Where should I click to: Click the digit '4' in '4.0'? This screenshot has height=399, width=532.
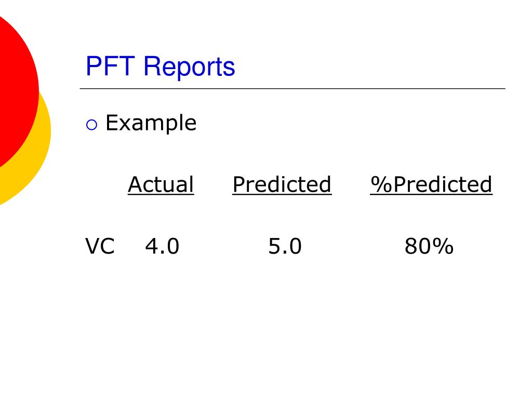pos(151,246)
